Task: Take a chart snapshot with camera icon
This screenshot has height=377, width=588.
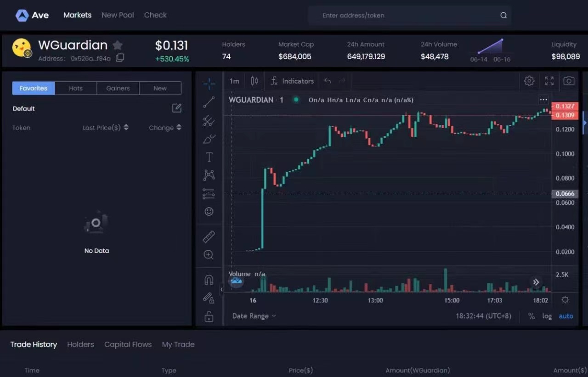Action: (x=569, y=81)
